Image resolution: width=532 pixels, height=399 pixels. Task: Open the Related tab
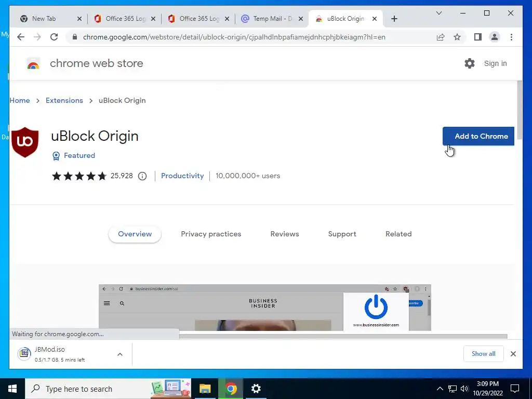point(398,234)
